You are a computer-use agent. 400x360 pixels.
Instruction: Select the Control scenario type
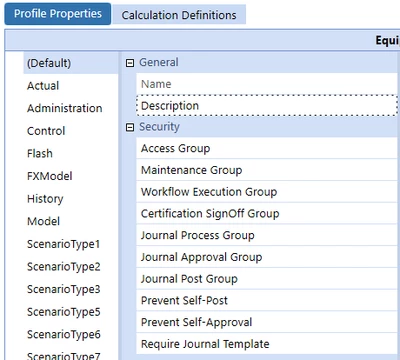pos(71,131)
